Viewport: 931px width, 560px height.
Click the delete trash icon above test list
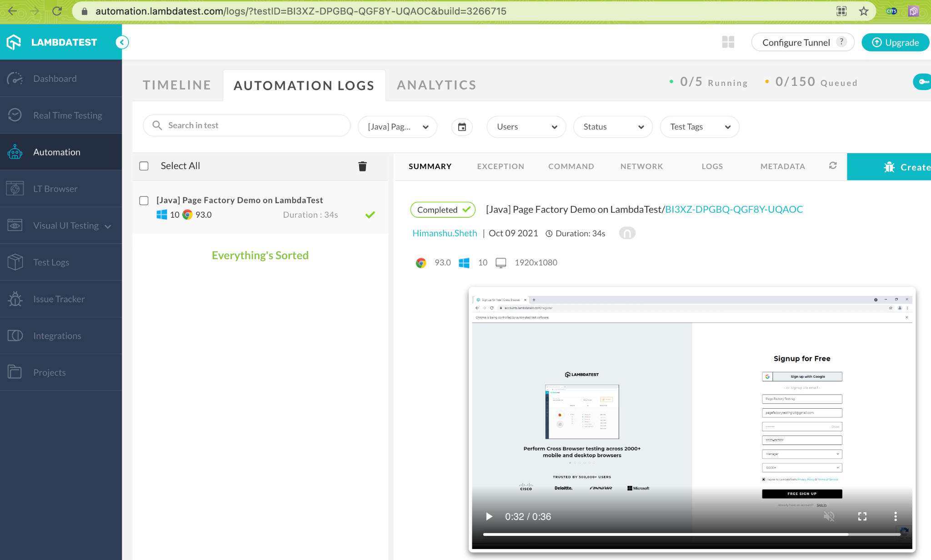[362, 166]
